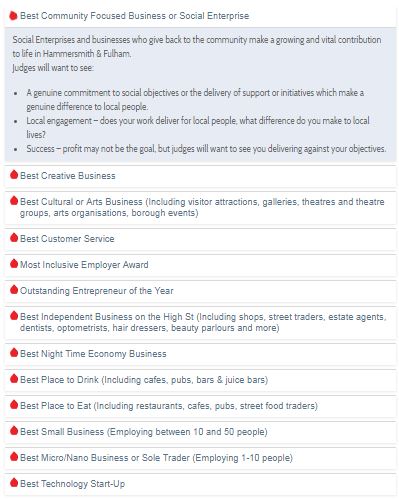This screenshot has width=399, height=499.
Task: Click red marker beside Best Creative Business
Action: [14, 175]
